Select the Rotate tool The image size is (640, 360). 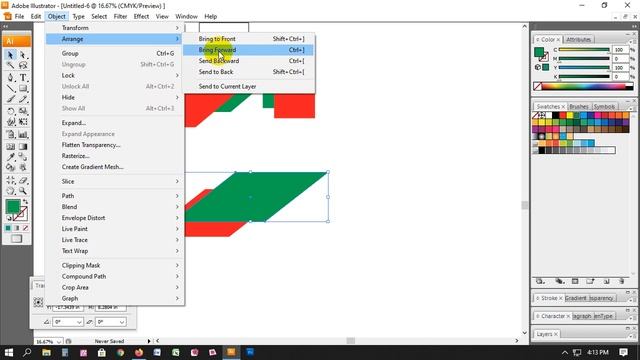point(11,111)
